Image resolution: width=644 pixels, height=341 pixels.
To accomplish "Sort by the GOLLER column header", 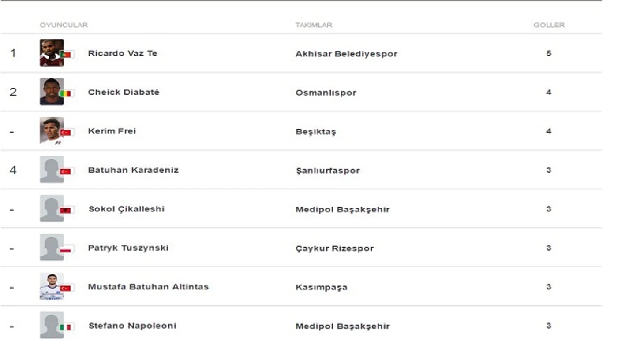I will click(x=549, y=25).
